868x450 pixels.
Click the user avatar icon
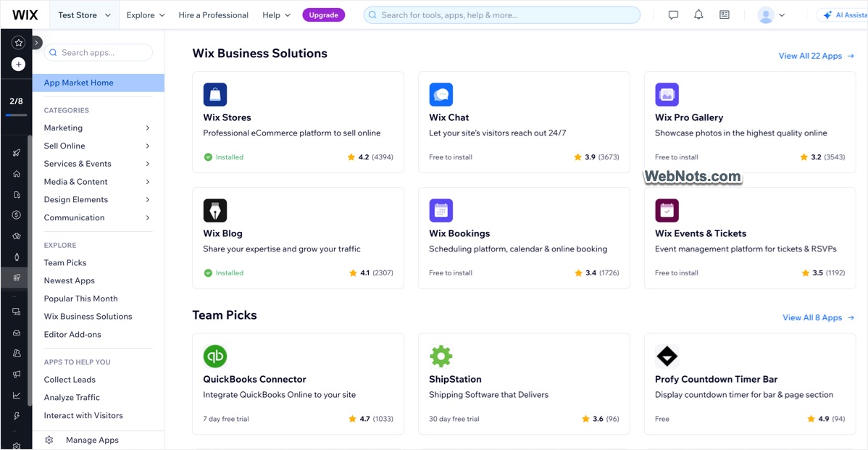tap(766, 15)
